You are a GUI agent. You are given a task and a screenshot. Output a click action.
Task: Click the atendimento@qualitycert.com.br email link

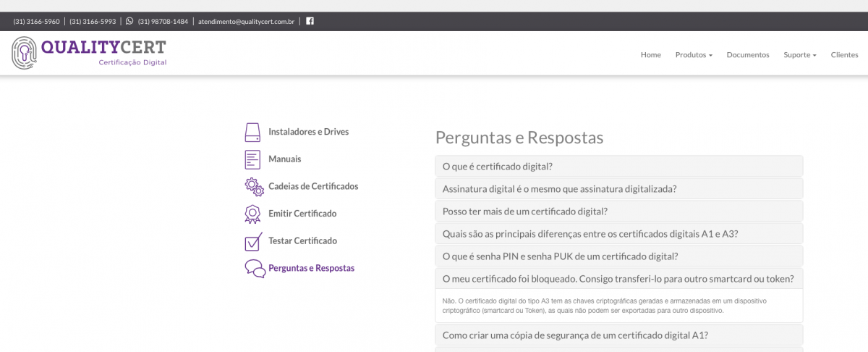click(247, 22)
